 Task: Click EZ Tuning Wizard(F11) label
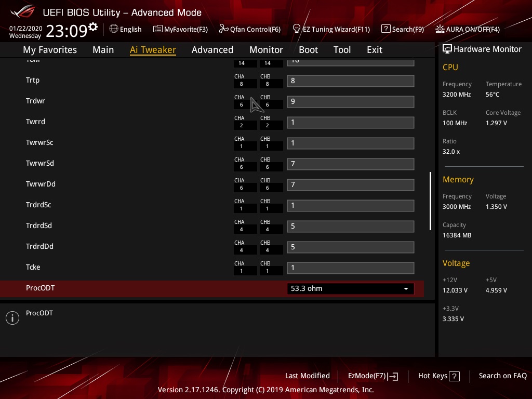click(336, 29)
